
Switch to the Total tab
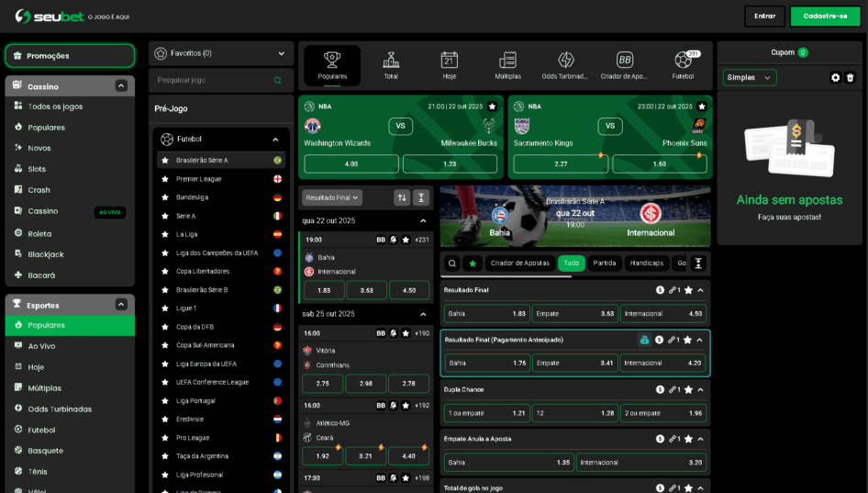[x=391, y=65]
